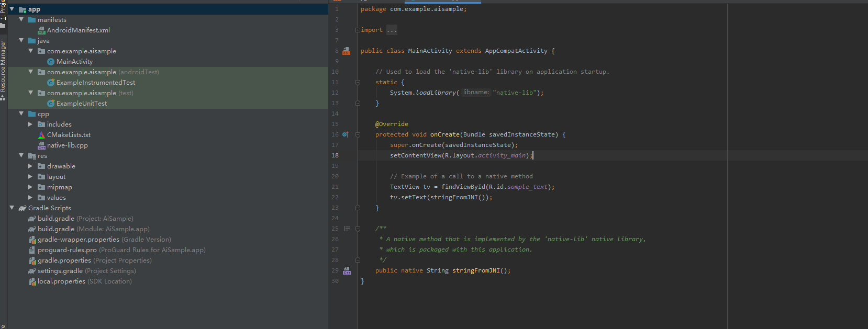This screenshot has width=868, height=329.
Task: Click the cpp folder icon
Action: (32, 114)
